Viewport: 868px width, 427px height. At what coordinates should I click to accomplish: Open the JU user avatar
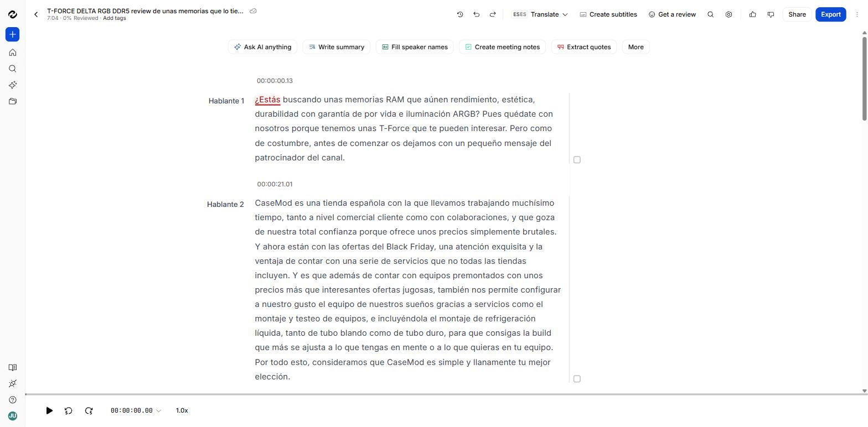click(12, 416)
